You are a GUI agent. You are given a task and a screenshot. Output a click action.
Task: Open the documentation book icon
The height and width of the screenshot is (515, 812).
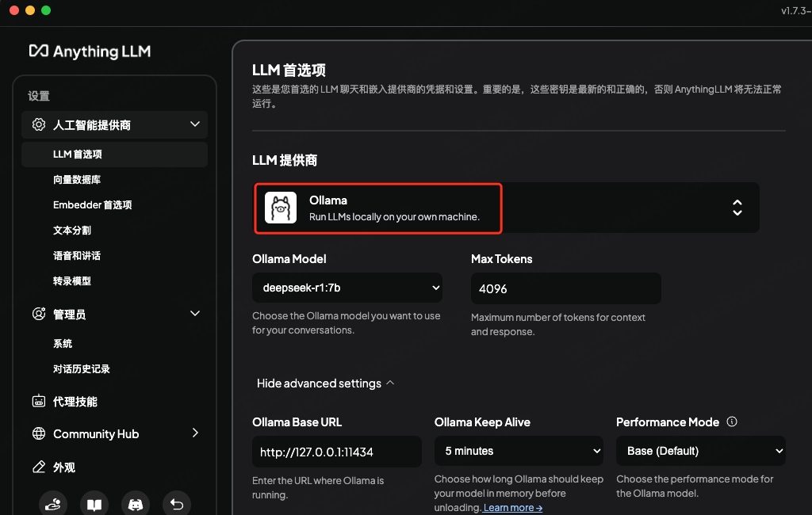click(94, 504)
